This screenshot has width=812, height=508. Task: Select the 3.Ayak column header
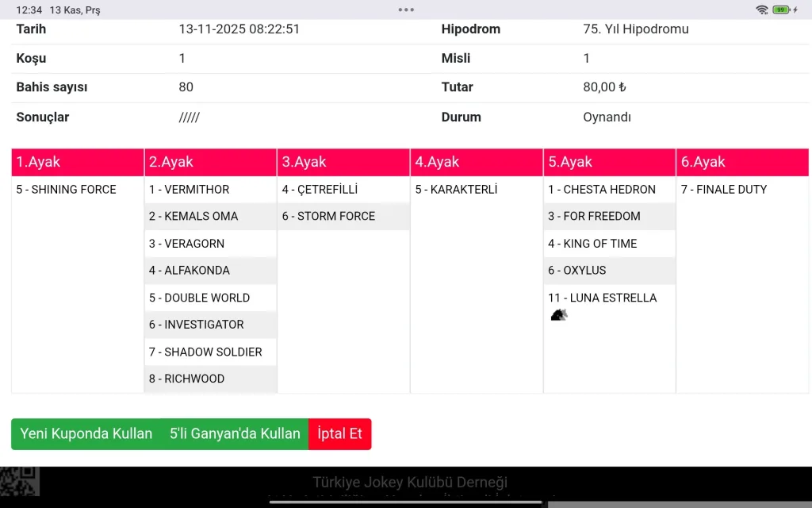click(x=343, y=162)
